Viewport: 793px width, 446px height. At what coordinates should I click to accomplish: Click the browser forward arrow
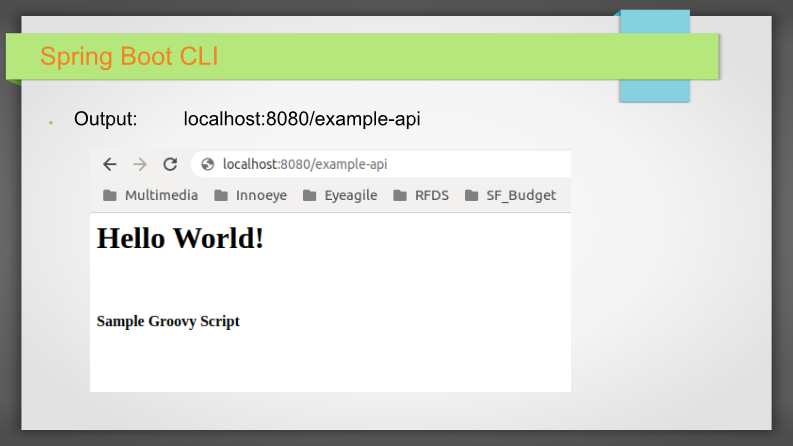pos(140,164)
